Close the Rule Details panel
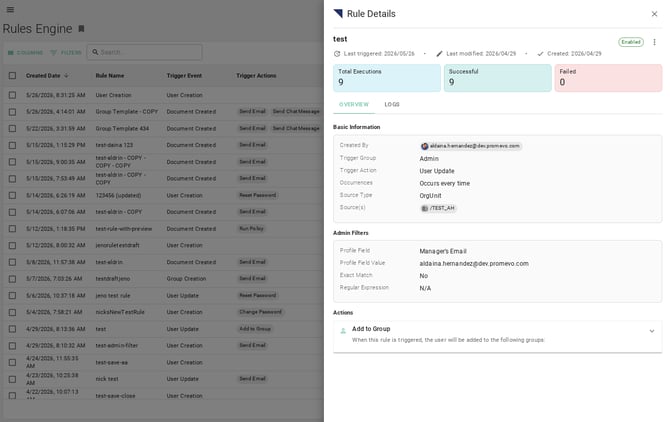The width and height of the screenshot is (670, 422). coord(654,14)
